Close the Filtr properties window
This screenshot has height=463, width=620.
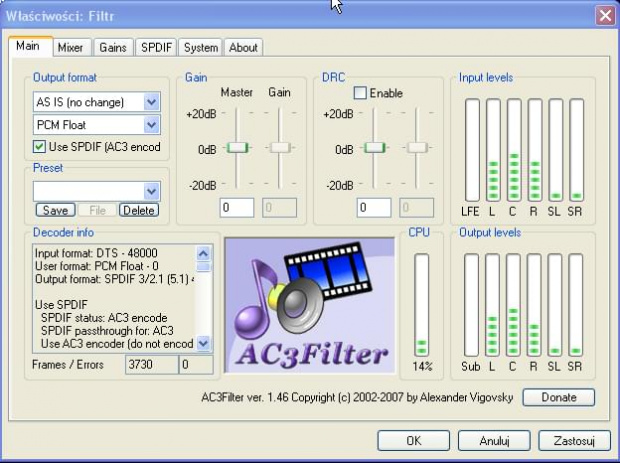[604, 15]
